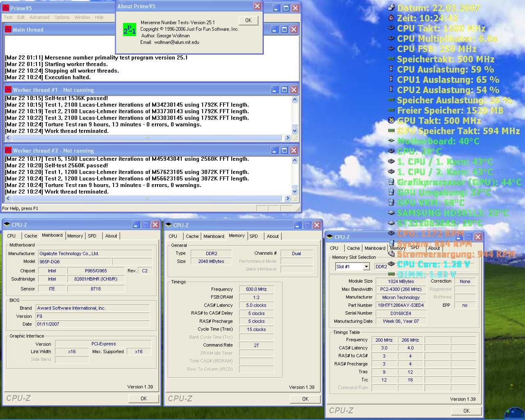
Task: Switch to SPD tab in Memory CPU-Z window
Action: click(x=254, y=236)
